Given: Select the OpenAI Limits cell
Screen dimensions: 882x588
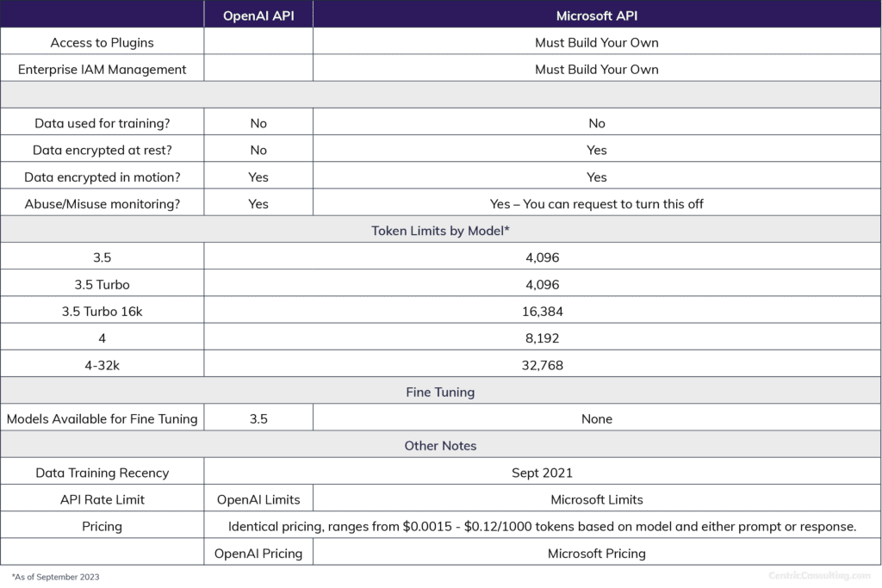Looking at the screenshot, I should (257, 498).
